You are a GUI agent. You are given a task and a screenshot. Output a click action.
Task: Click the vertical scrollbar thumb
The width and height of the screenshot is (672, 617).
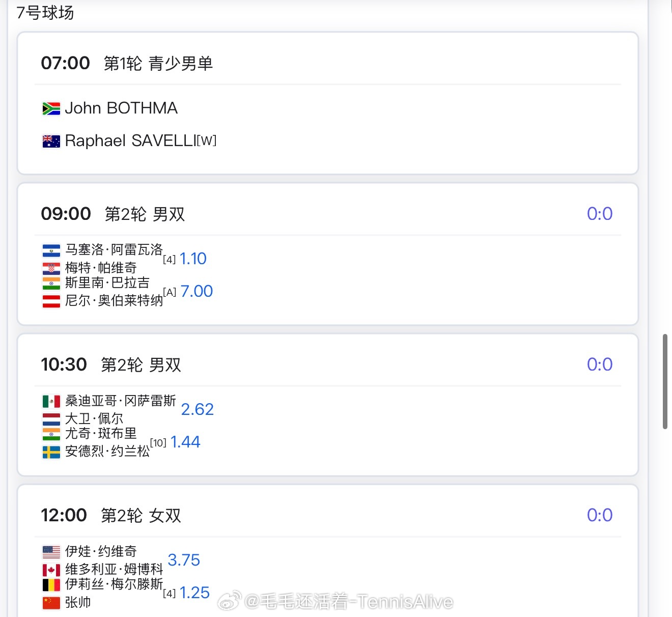(x=665, y=381)
